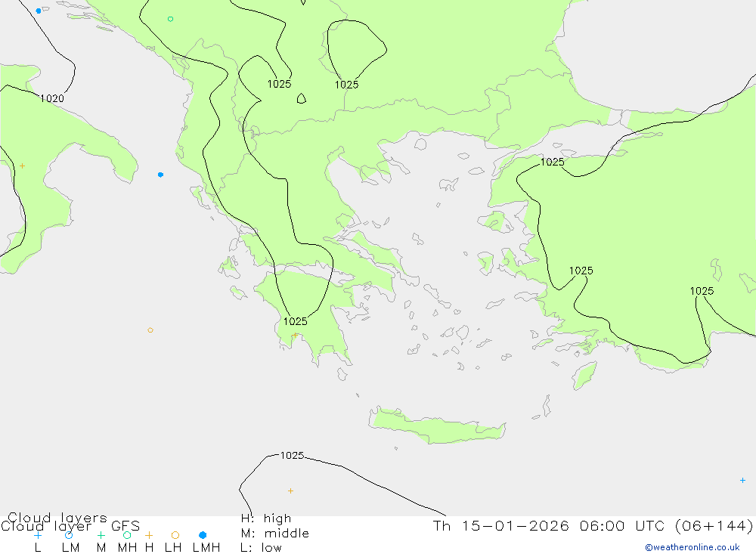Viewport: 756px width, 554px height.
Task: Click the filled blue dot legend symbol above LMH
Action: (203, 535)
